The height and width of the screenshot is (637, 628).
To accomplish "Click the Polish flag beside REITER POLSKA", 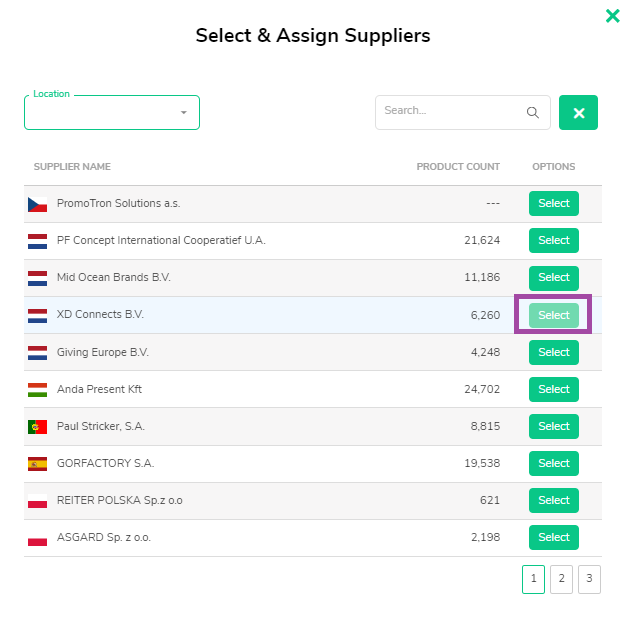I will (37, 501).
